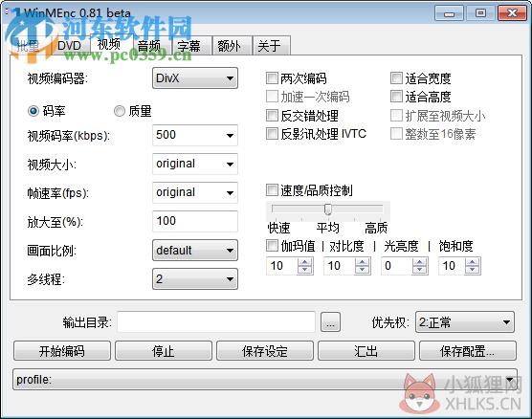Viewport: 532px width, 419px height.
Task: Increase the 饱和度 spinner value
Action: 473,262
